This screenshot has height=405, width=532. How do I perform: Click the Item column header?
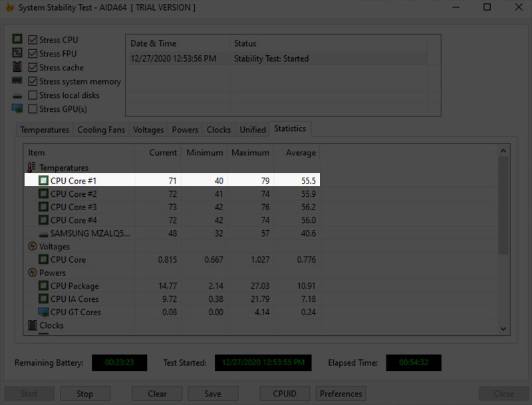(79, 153)
